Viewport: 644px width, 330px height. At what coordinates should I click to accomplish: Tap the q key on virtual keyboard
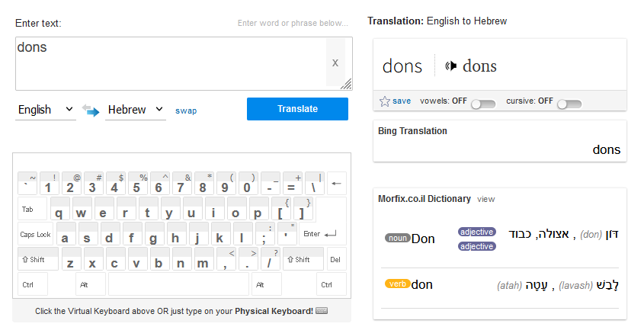pyautogui.click(x=60, y=209)
